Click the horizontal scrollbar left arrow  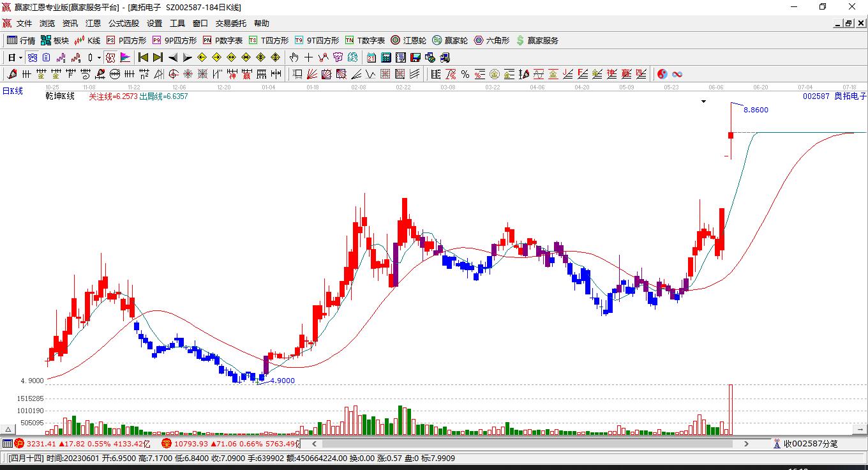(314, 443)
